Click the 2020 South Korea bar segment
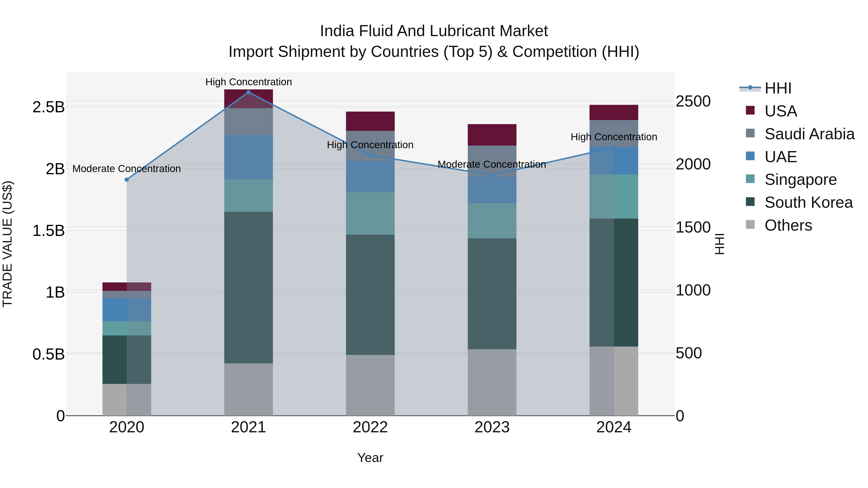Viewport: 868px width, 488px height. pyautogui.click(x=127, y=360)
